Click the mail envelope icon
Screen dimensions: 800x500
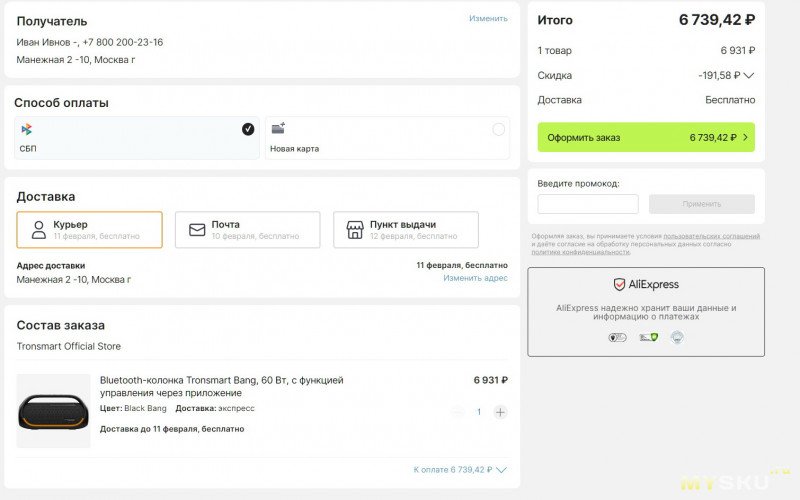pos(197,230)
